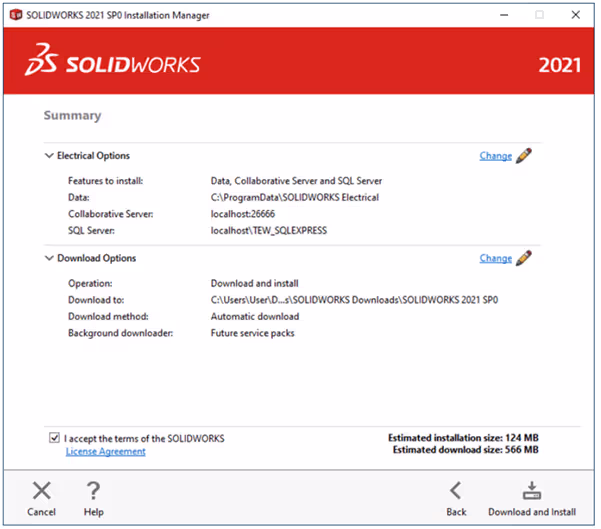Screen dimensions: 601x529
Task: Open the License Agreement link
Action: click(x=106, y=452)
